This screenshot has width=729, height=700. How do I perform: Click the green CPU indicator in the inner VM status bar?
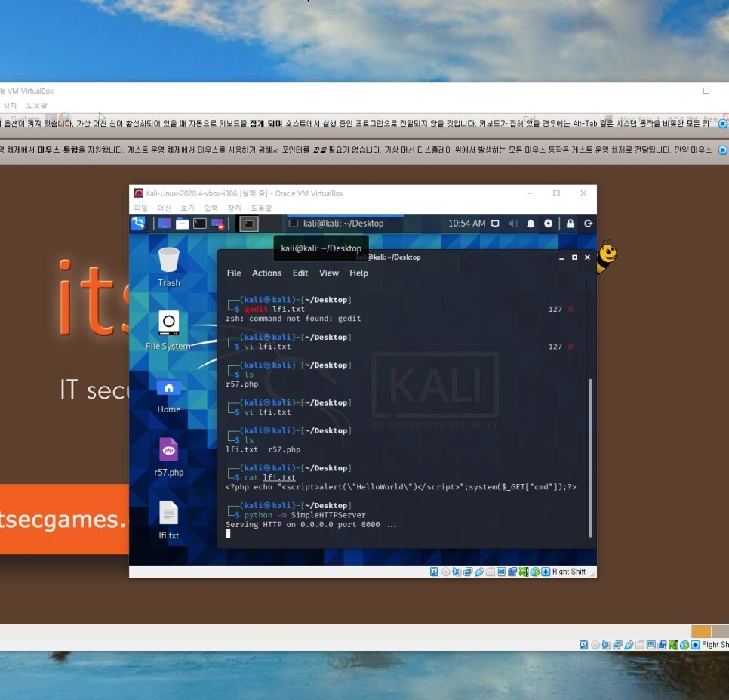click(524, 572)
